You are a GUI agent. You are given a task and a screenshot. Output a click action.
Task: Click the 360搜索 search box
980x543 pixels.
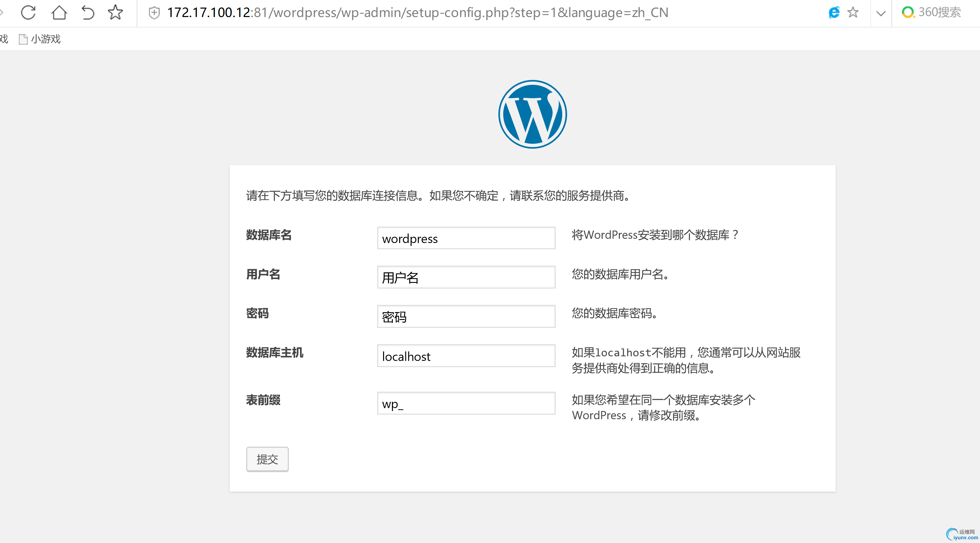940,12
